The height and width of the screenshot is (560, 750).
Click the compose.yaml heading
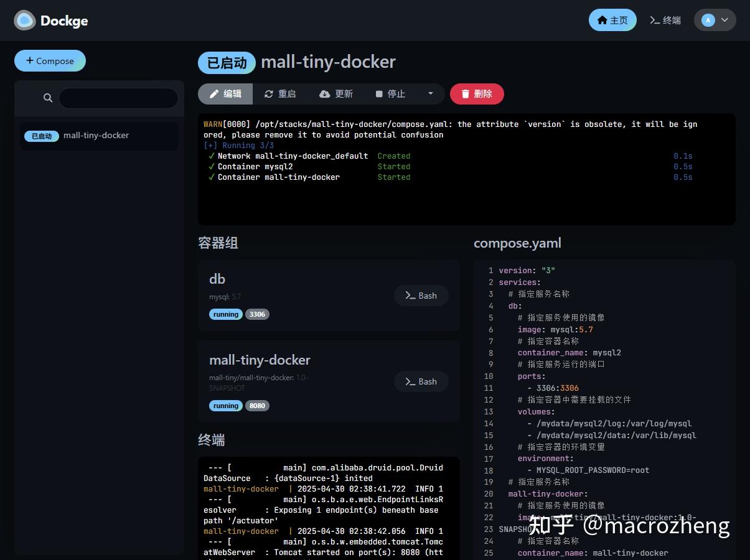coord(517,243)
